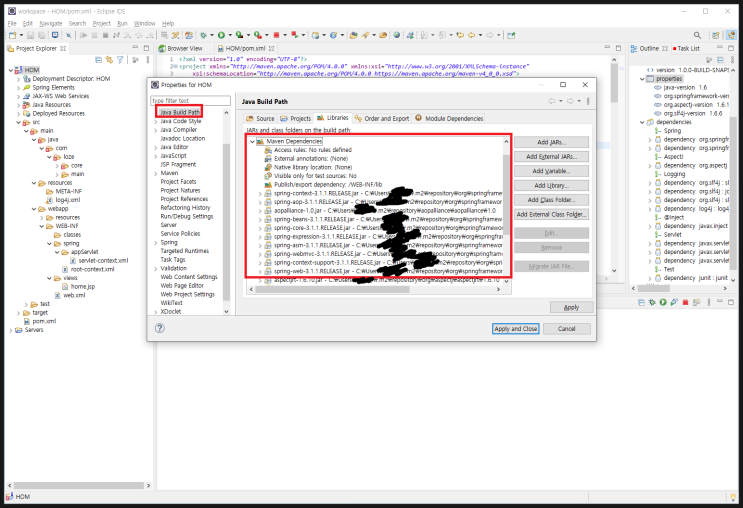
Task: Click the Last Edit Location toolbar arrow icon
Action: pyautogui.click(x=460, y=35)
